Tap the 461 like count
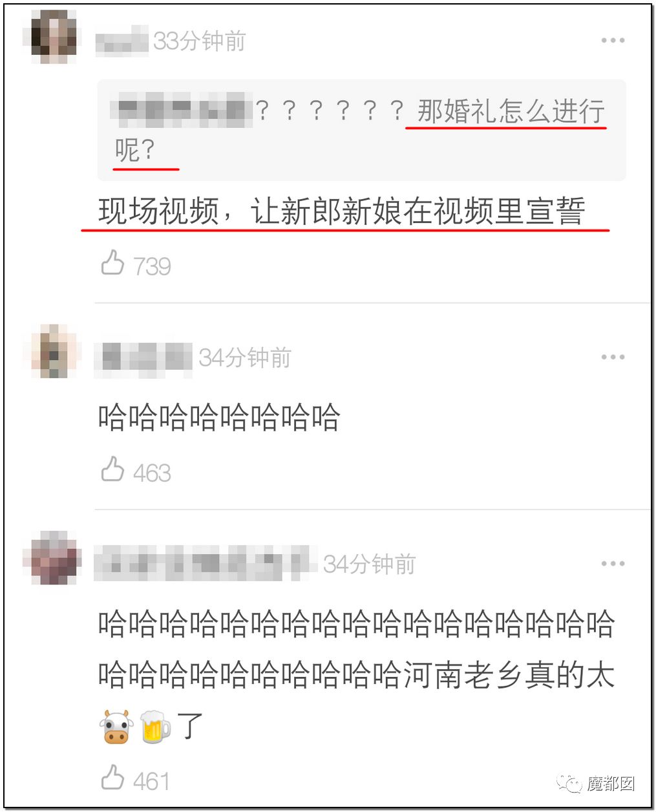This screenshot has width=656, height=812. click(x=151, y=781)
